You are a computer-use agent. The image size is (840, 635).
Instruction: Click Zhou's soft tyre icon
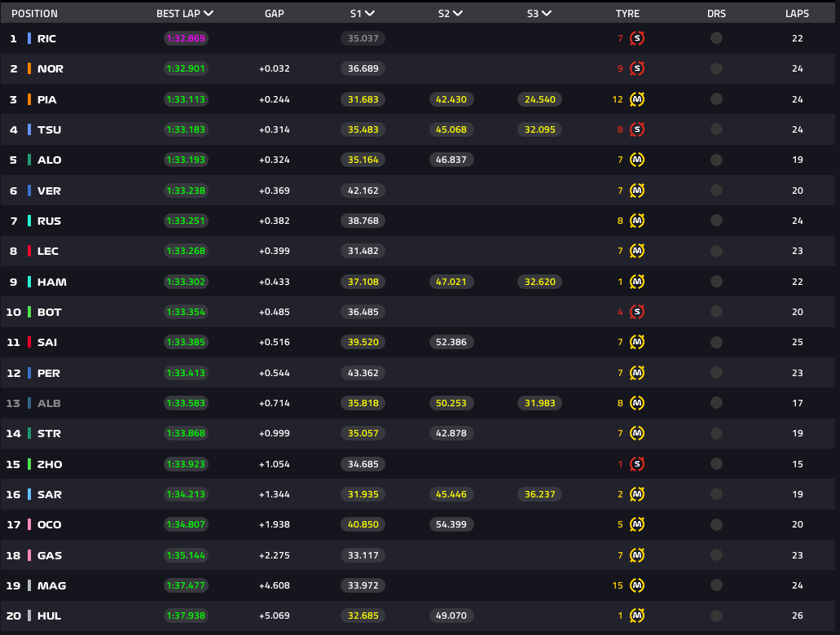(638, 464)
